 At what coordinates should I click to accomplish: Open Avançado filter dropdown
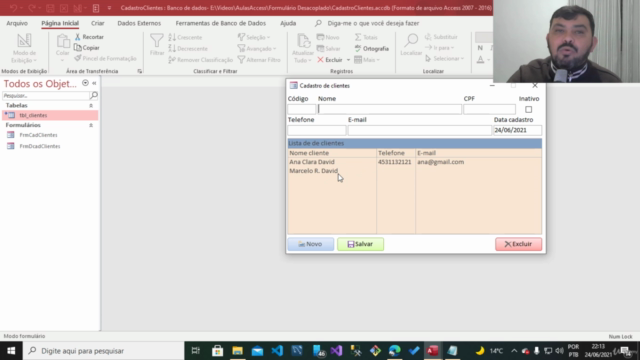257,49
